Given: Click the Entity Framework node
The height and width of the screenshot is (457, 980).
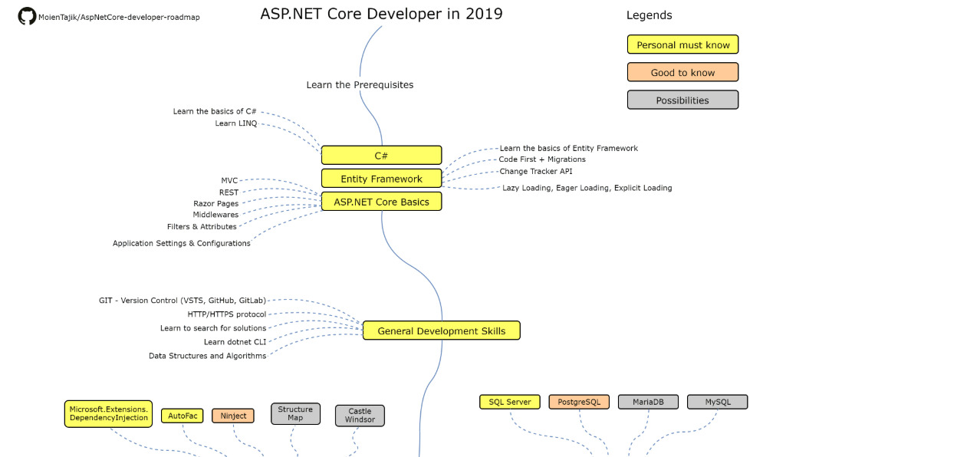Looking at the screenshot, I should 381,179.
